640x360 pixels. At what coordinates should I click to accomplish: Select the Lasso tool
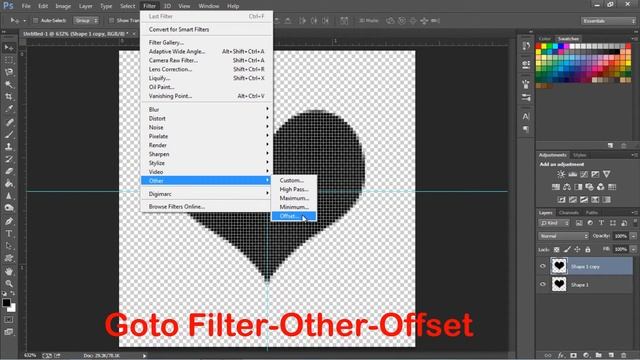click(x=9, y=72)
